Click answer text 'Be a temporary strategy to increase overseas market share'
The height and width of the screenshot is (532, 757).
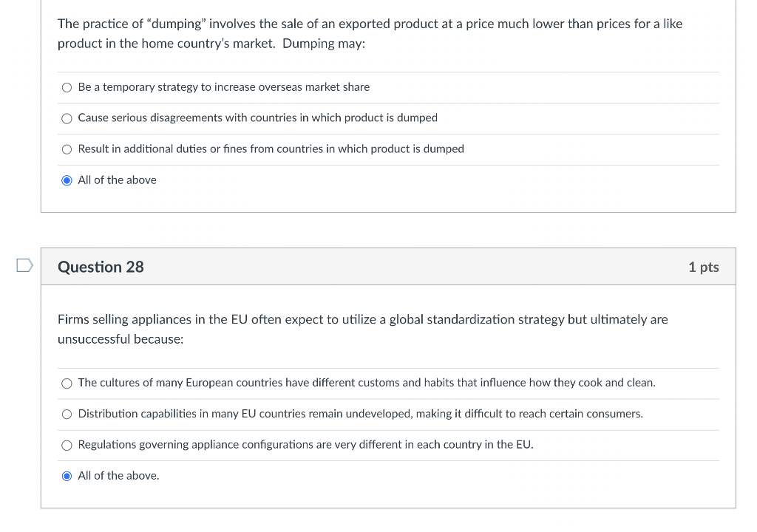click(x=223, y=87)
